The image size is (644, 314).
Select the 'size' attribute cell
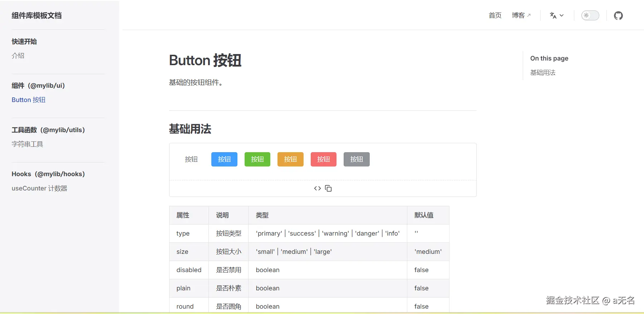coord(189,252)
